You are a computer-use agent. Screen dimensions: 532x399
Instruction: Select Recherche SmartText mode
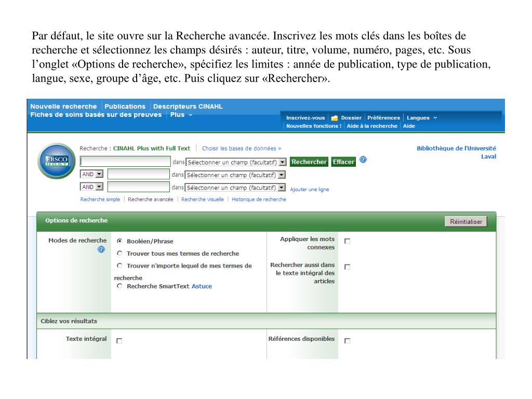tap(119, 286)
